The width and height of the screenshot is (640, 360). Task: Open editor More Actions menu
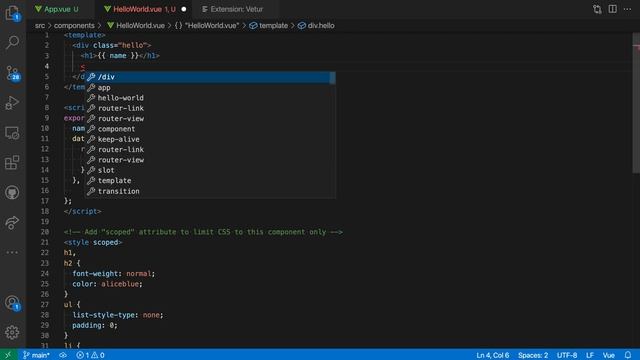627,9
